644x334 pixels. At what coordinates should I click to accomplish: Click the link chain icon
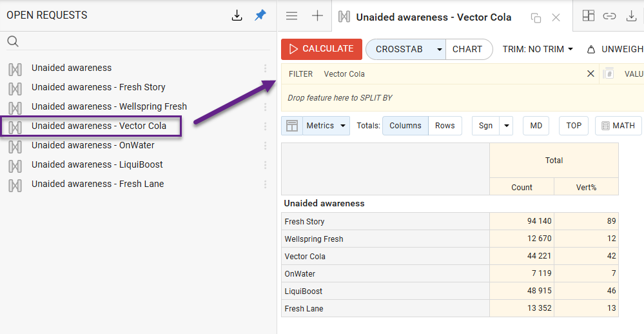[x=609, y=17]
